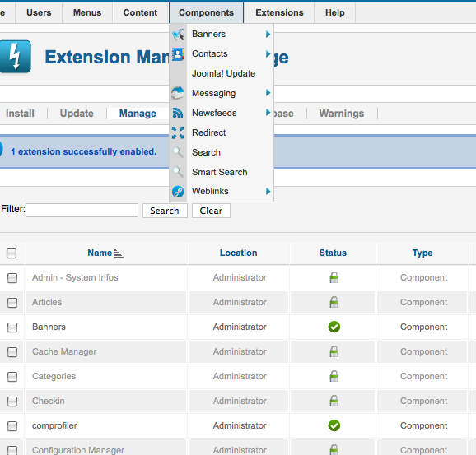Switch to the Update tab

(x=77, y=114)
